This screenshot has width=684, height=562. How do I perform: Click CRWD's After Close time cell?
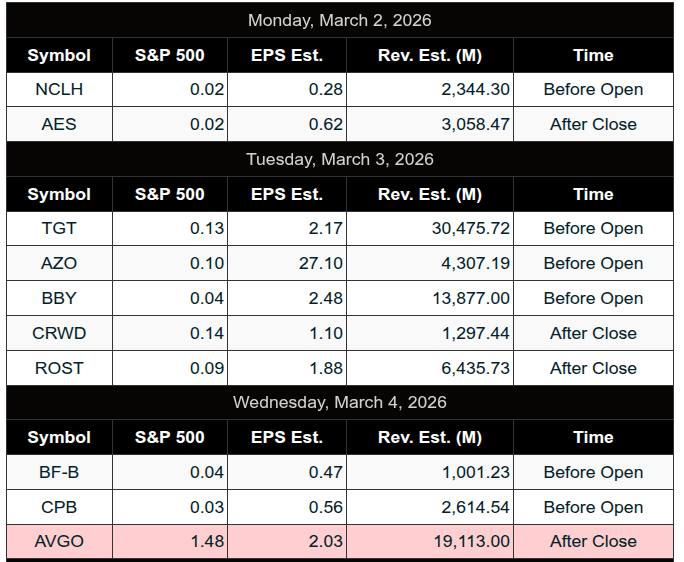pos(593,334)
